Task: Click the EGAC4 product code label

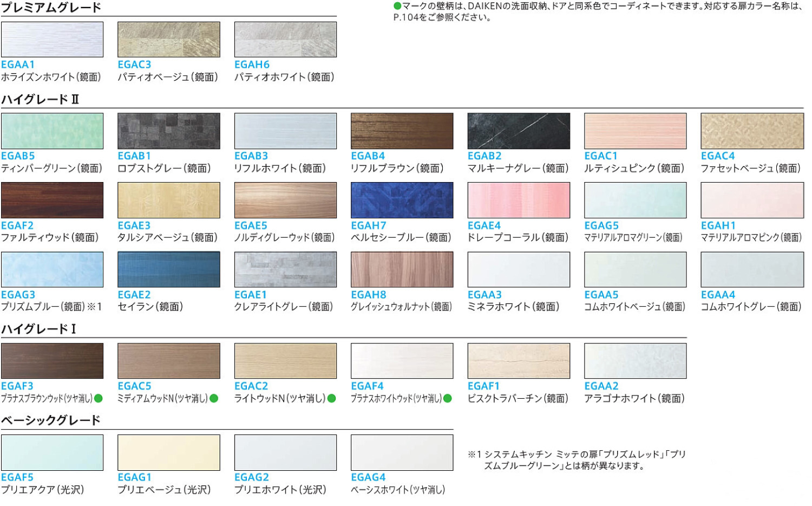Action: point(718,156)
